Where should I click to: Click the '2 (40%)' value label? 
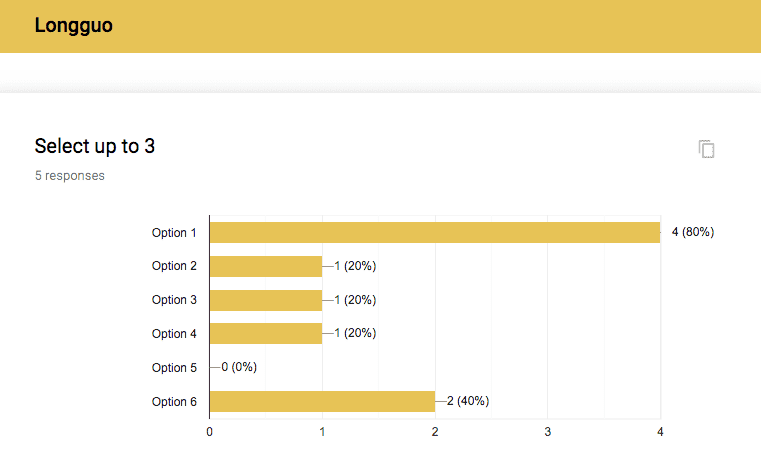pyautogui.click(x=468, y=401)
